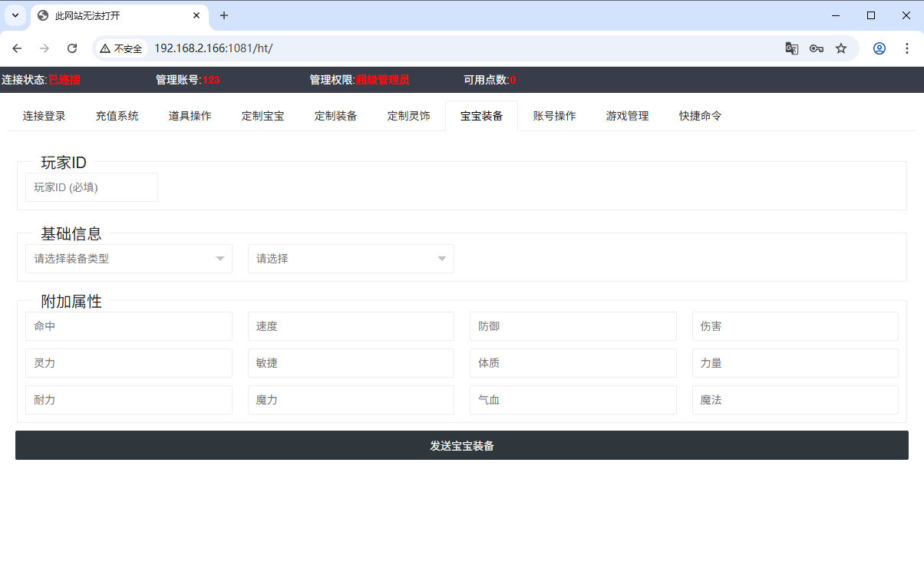Open the 定制宝宝 tab
This screenshot has height=588, width=924.
(x=262, y=116)
